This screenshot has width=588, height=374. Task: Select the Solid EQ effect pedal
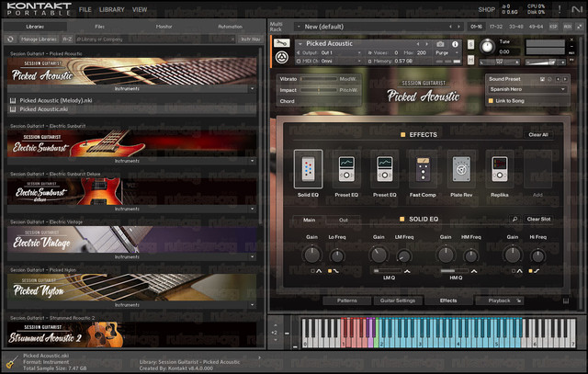[x=309, y=169]
